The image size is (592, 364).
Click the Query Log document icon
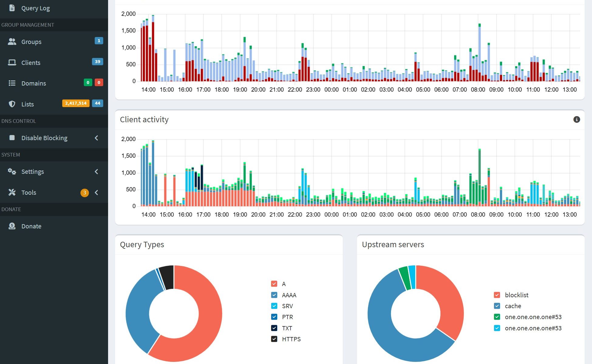point(12,8)
